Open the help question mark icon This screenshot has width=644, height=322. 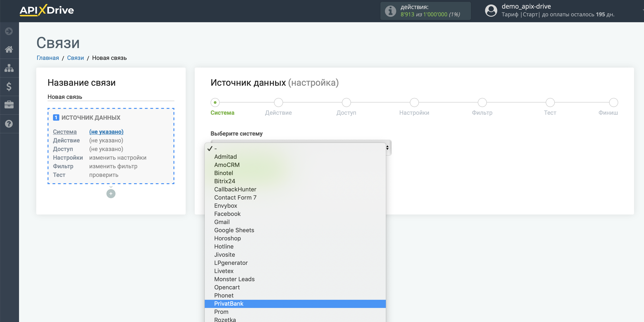click(9, 124)
